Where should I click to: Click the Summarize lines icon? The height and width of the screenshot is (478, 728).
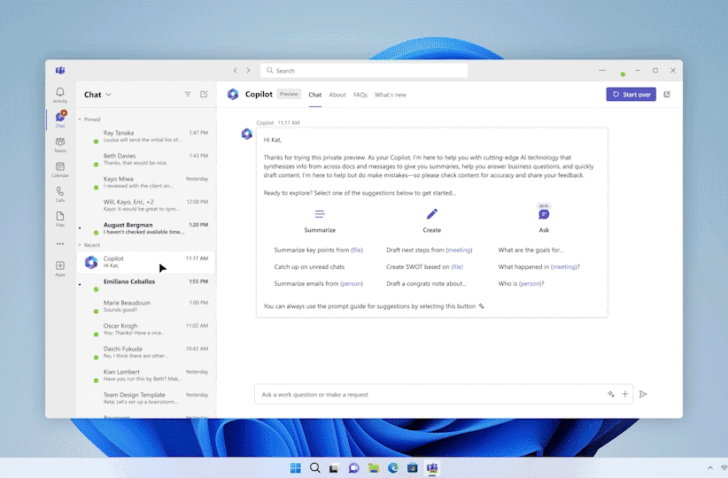point(319,214)
